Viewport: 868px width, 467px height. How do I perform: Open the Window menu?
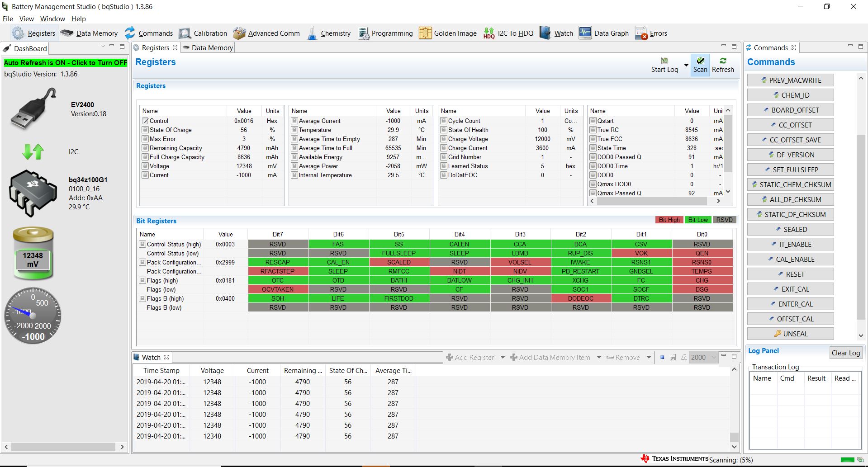52,19
